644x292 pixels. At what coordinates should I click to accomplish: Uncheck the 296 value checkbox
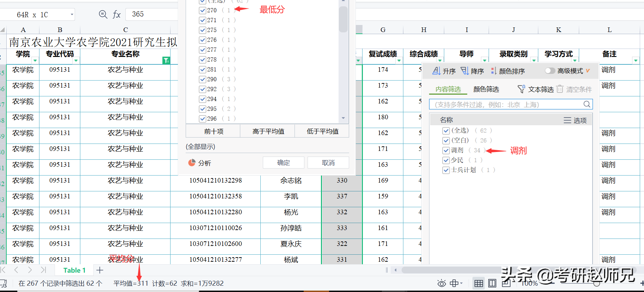click(203, 119)
